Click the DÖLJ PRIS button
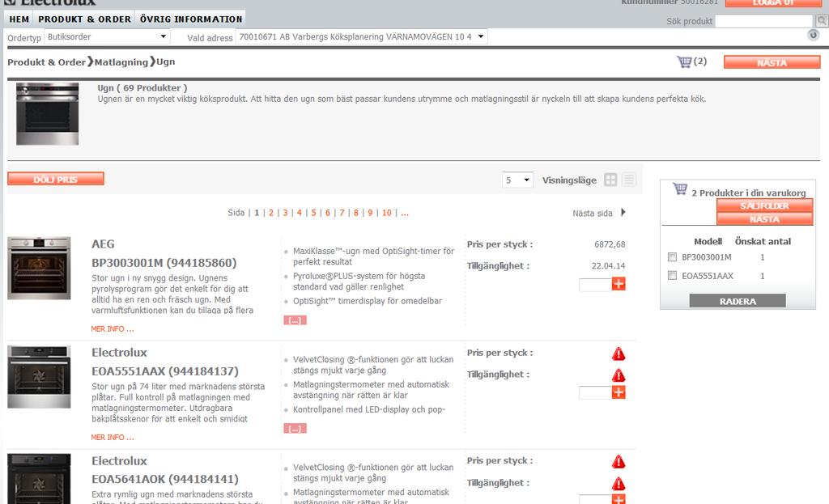Viewport: 829px width, 504px height. click(56, 179)
